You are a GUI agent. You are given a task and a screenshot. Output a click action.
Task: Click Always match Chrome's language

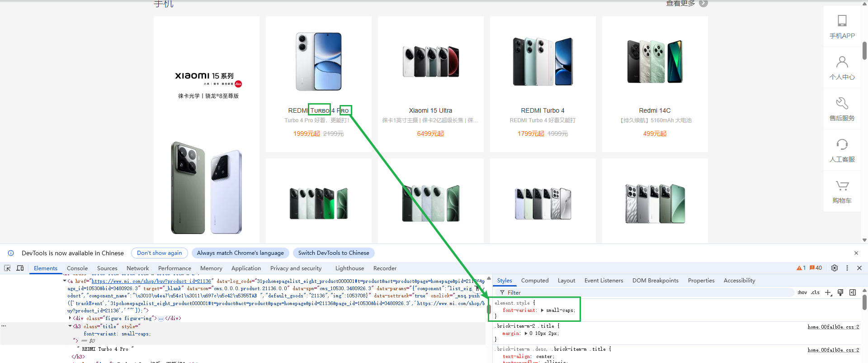pyautogui.click(x=240, y=253)
